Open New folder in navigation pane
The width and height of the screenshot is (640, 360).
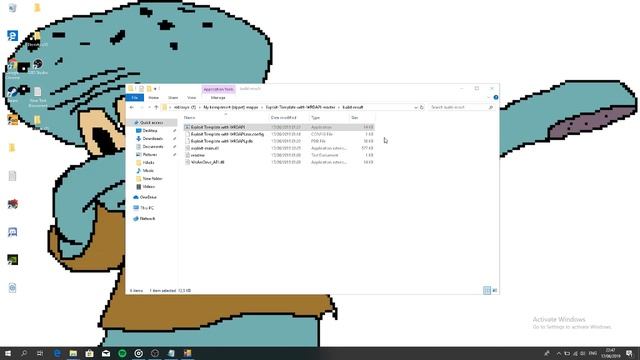pyautogui.click(x=152, y=178)
